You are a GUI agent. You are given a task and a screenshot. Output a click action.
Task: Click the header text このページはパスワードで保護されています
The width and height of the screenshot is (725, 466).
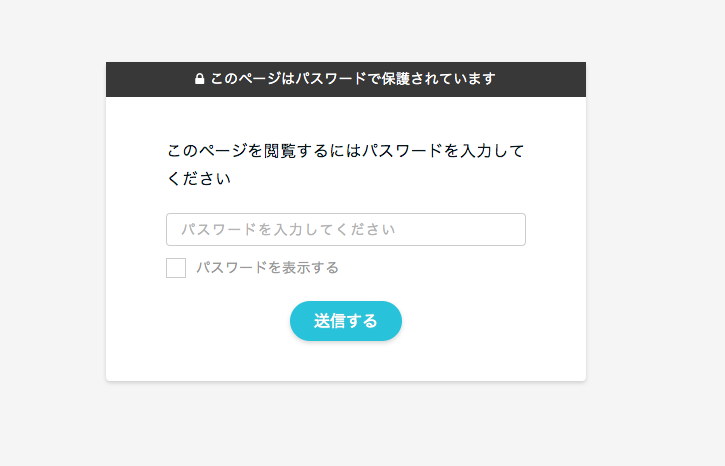[x=352, y=79]
